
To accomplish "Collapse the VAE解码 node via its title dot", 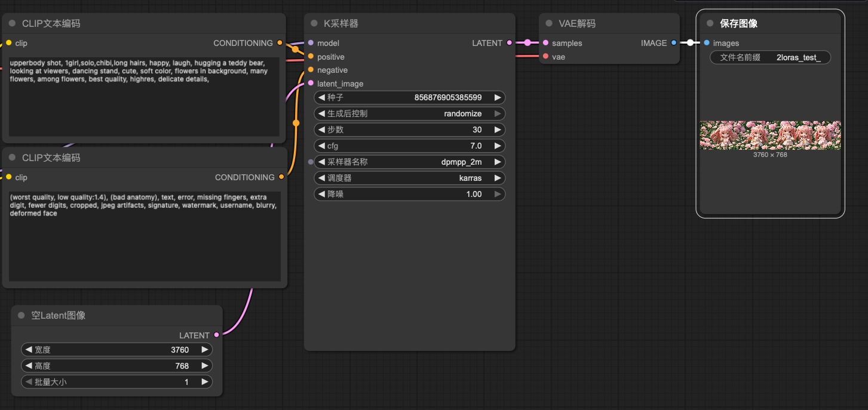I will 548,23.
